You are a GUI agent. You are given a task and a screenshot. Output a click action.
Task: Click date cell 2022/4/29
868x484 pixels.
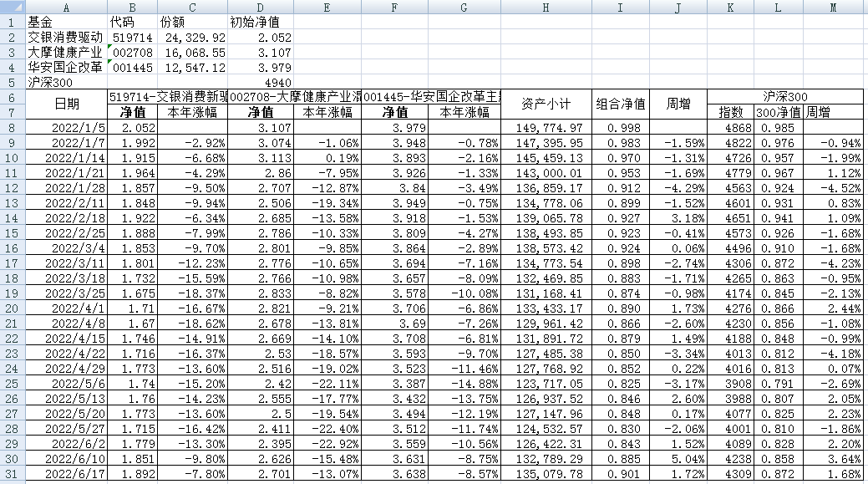point(66,369)
